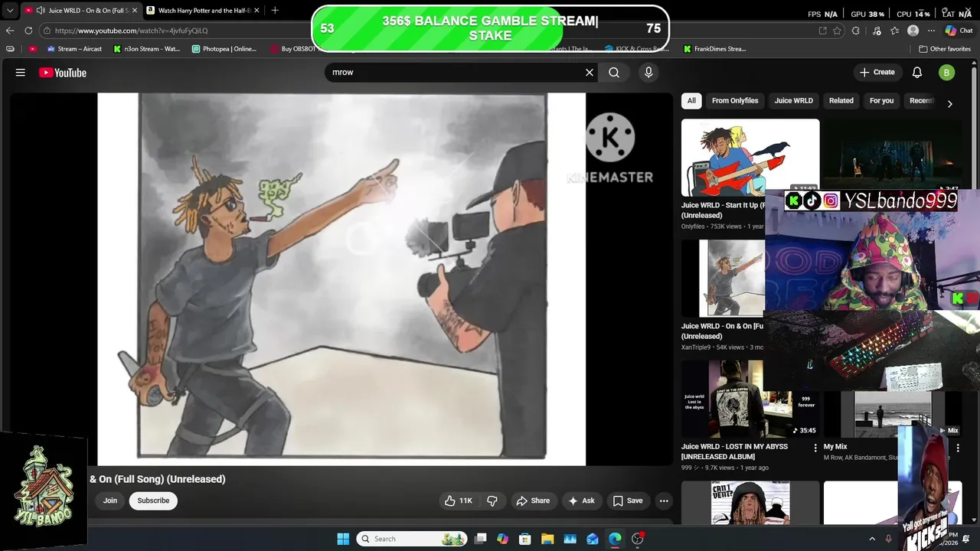Expand the browser tab search dropdown
Image resolution: width=980 pixels, height=551 pixels.
point(10,11)
